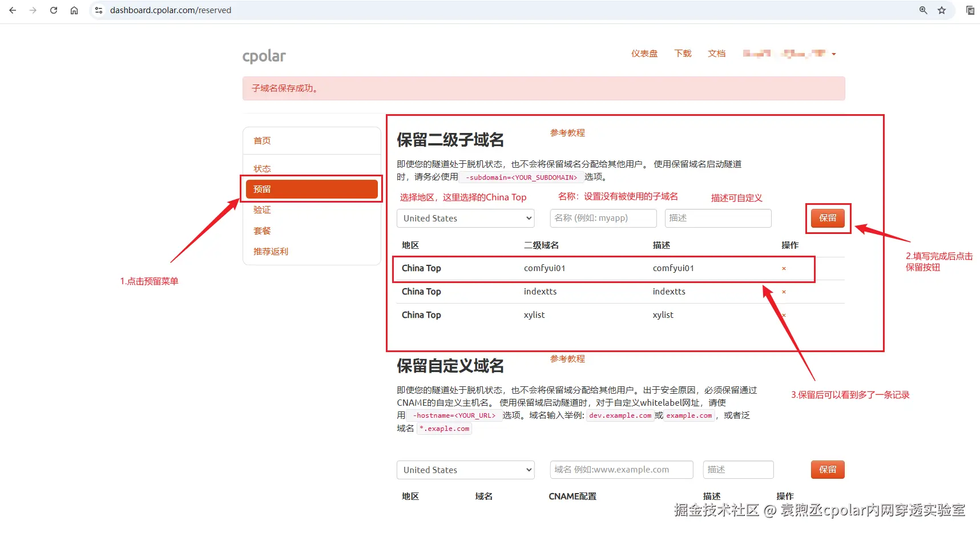Click the browser forward arrow
The width and height of the screenshot is (980, 533).
coord(33,10)
